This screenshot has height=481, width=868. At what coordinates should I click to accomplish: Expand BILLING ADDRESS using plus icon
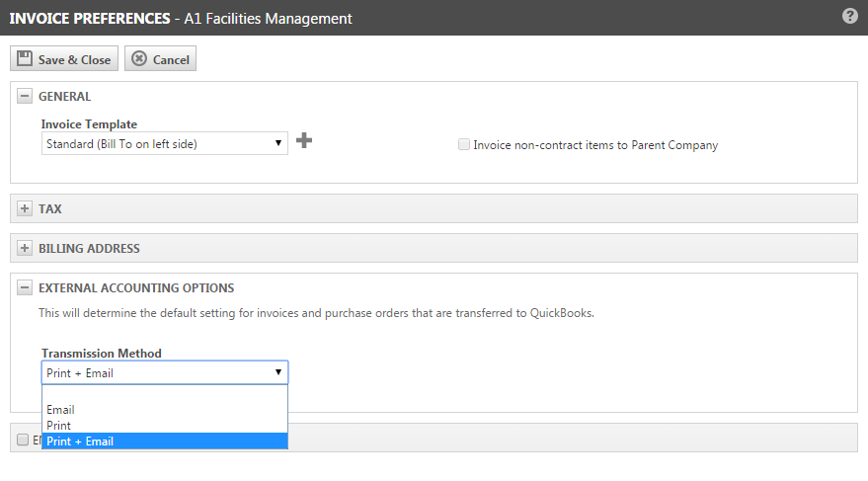(25, 249)
